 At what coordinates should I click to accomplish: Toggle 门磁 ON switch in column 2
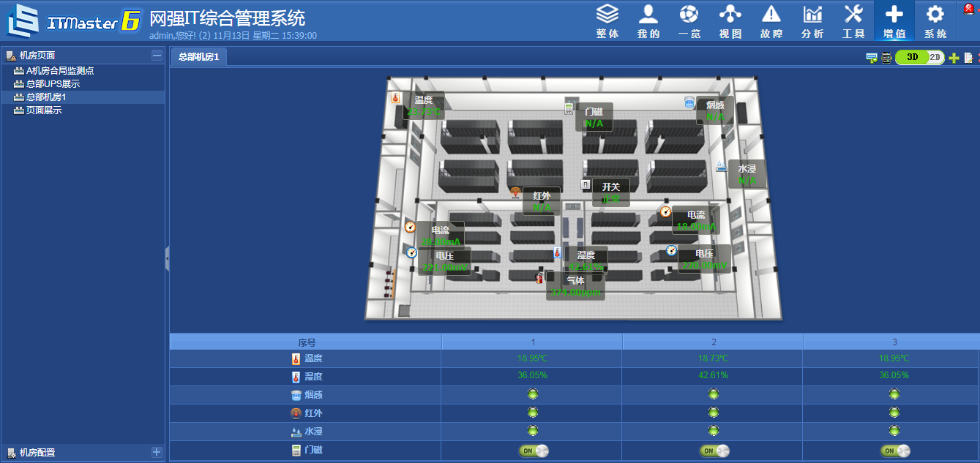[x=714, y=451]
